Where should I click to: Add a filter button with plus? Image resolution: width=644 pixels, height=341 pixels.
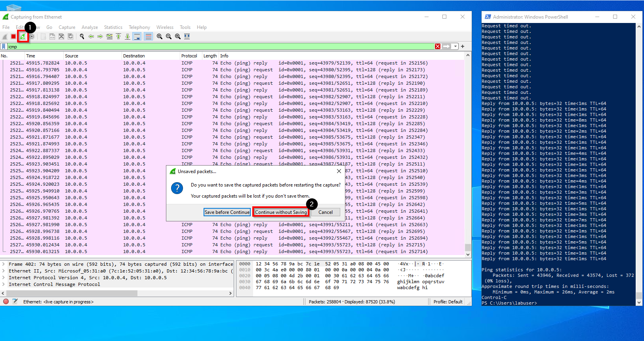[463, 46]
